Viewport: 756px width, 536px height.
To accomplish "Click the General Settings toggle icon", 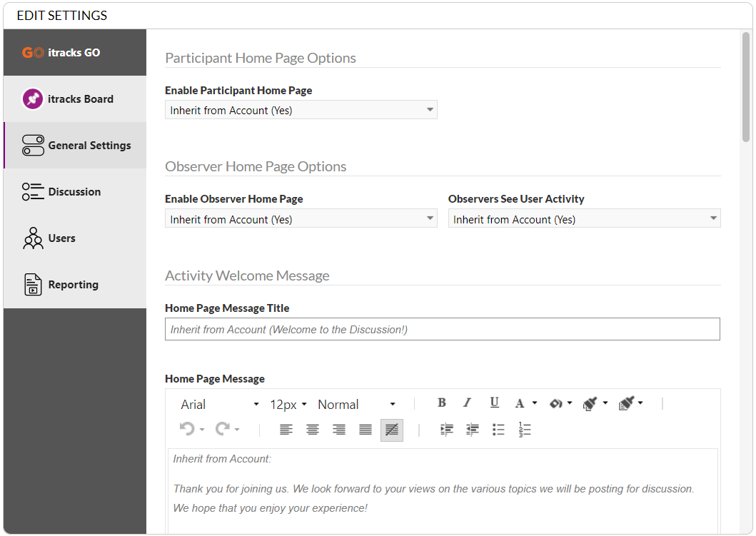I will (x=33, y=145).
